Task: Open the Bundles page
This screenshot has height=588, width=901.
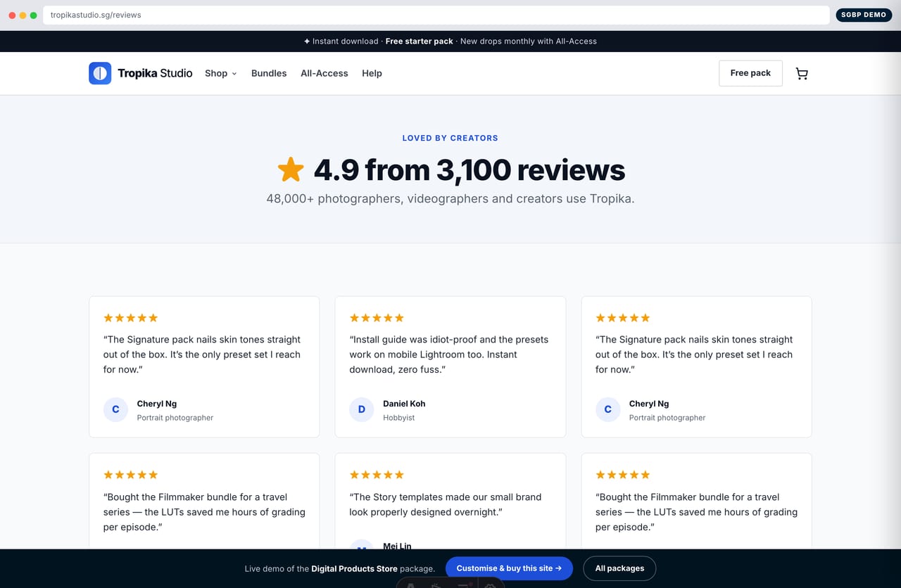Action: tap(269, 73)
